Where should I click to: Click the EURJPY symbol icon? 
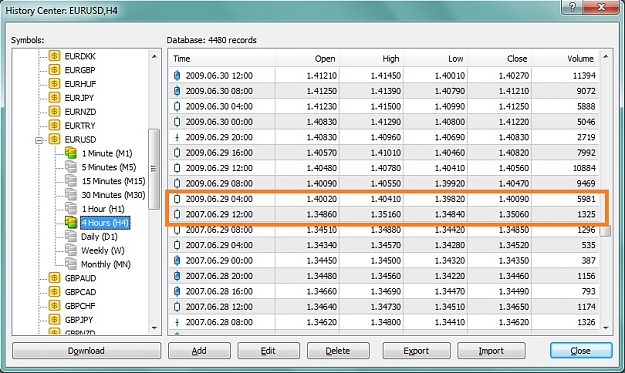54,98
